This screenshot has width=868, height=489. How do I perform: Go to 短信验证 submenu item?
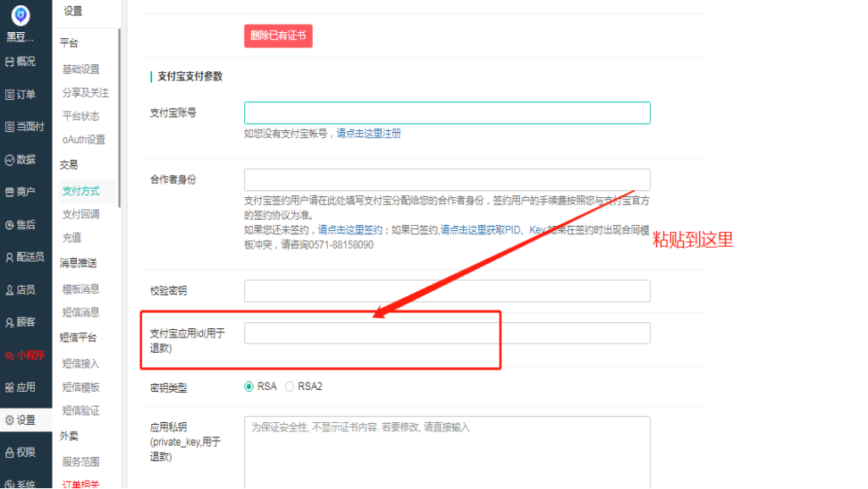click(x=81, y=411)
